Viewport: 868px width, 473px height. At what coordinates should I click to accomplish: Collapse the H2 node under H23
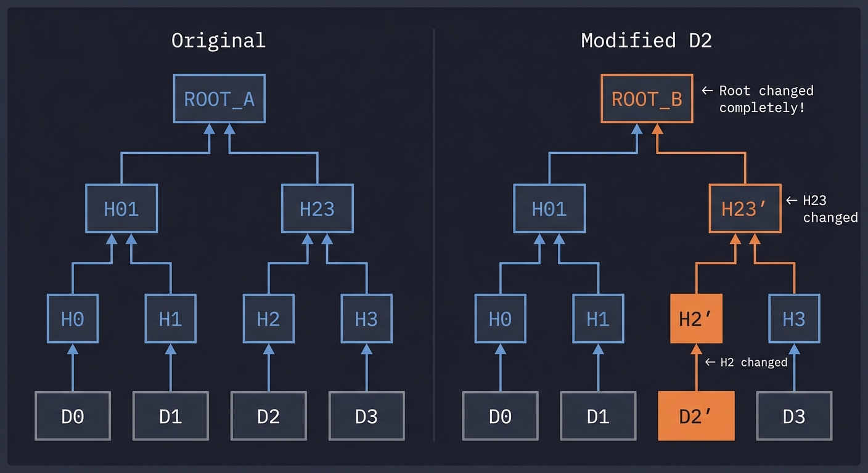pos(269,318)
